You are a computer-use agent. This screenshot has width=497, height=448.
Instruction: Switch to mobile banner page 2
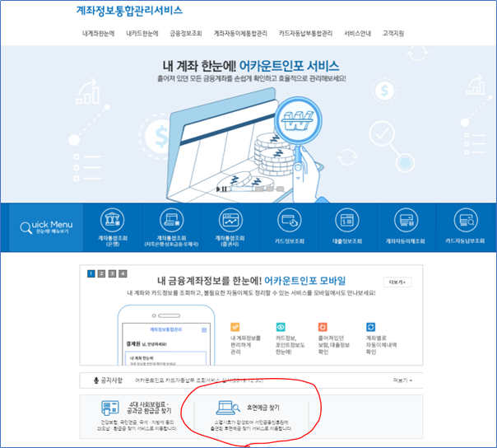click(x=101, y=273)
